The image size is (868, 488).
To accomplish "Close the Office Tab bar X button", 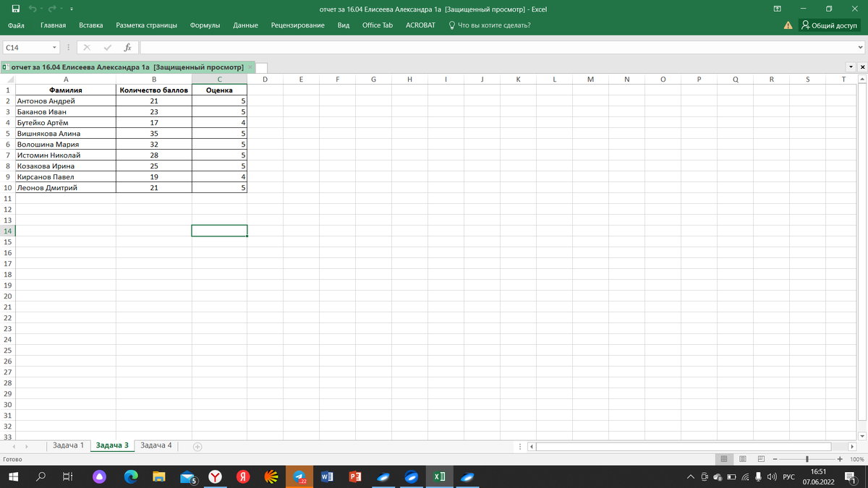I will [x=862, y=67].
